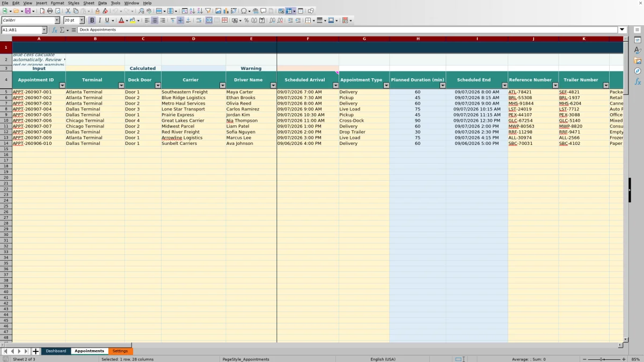Open the Data menu

pos(103,3)
